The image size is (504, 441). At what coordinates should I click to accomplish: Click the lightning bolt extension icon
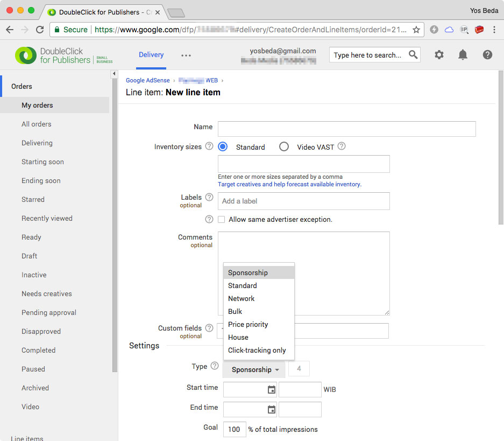click(x=434, y=30)
